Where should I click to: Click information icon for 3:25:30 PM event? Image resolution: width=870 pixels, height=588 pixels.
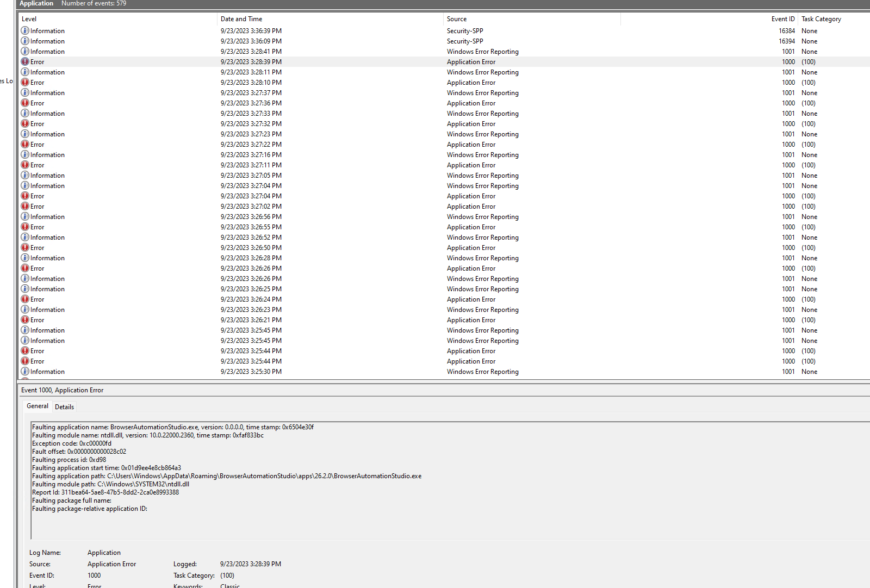pos(25,372)
